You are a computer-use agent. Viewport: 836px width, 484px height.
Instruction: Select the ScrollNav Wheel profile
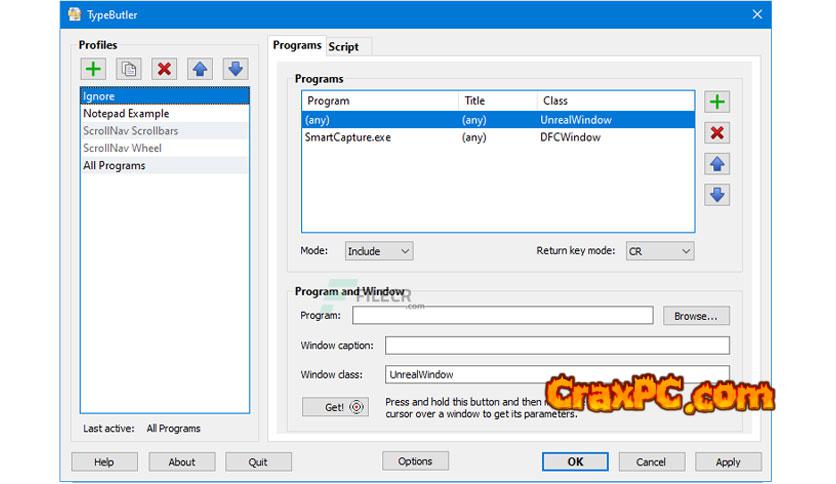coord(165,148)
